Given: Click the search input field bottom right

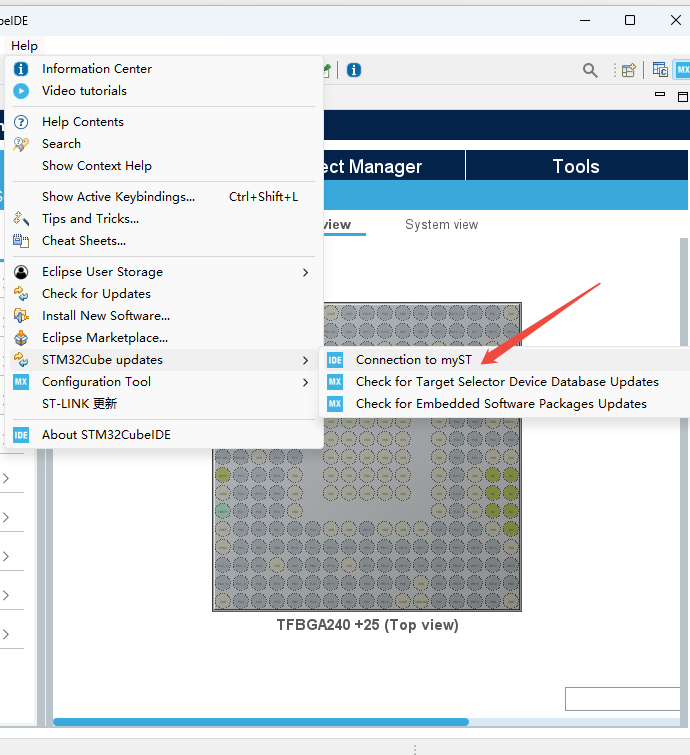Looking at the screenshot, I should tap(622, 699).
